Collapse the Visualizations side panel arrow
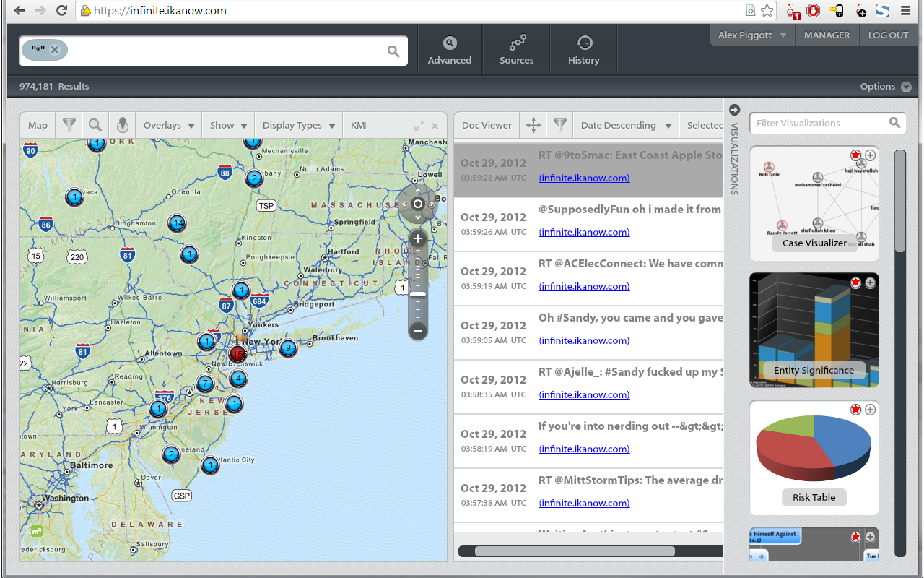This screenshot has width=924, height=578. point(735,110)
